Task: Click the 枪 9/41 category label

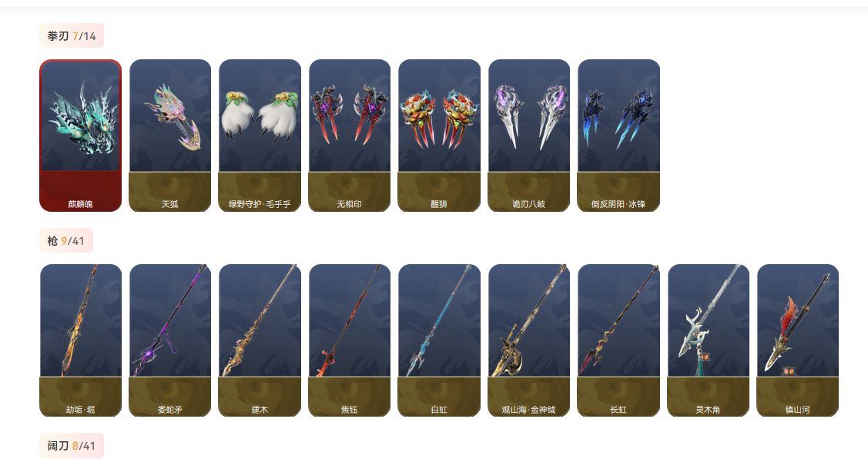Action: [66, 241]
